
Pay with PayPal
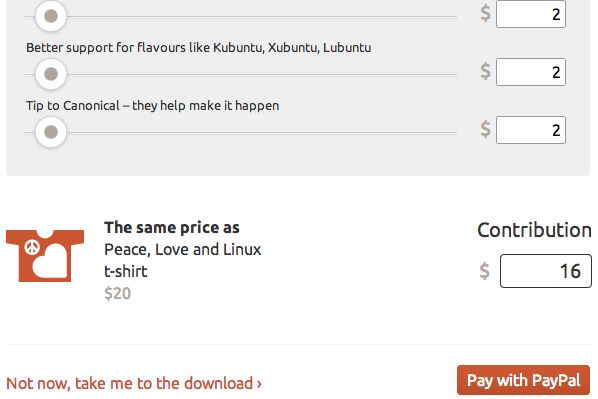[523, 380]
